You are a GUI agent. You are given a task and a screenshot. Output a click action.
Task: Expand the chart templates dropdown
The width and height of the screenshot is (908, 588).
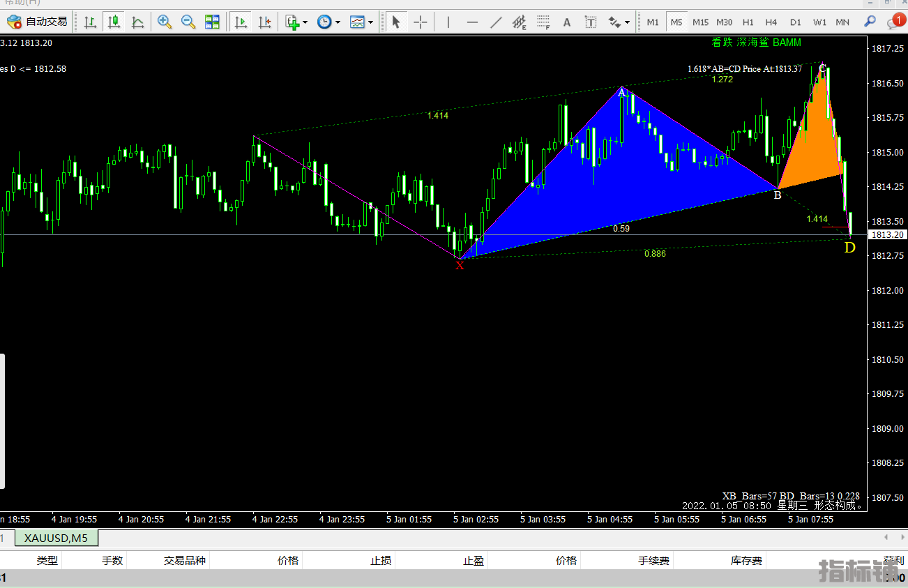[x=361, y=22]
